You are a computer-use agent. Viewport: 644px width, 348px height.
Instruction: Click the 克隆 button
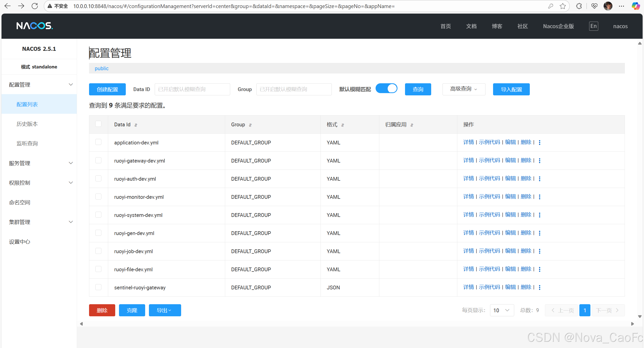tap(132, 310)
